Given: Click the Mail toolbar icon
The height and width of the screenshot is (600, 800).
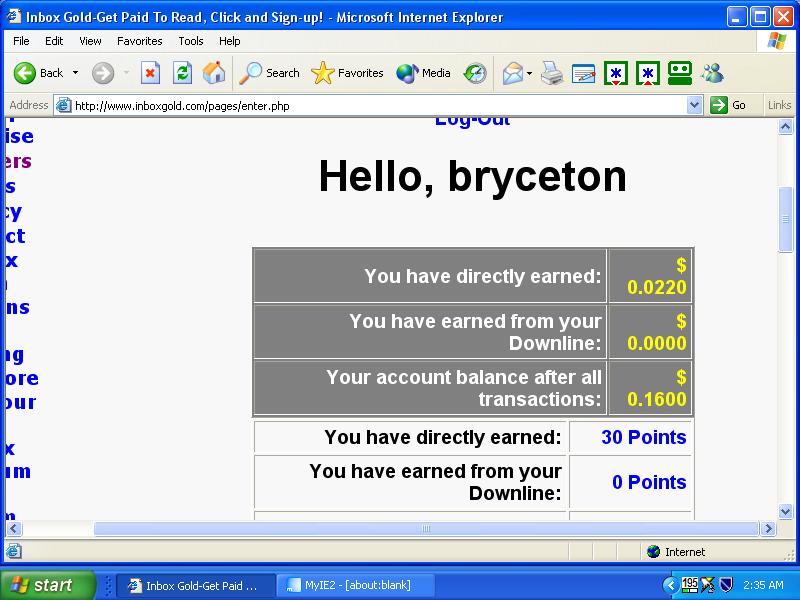Looking at the screenshot, I should coord(511,73).
